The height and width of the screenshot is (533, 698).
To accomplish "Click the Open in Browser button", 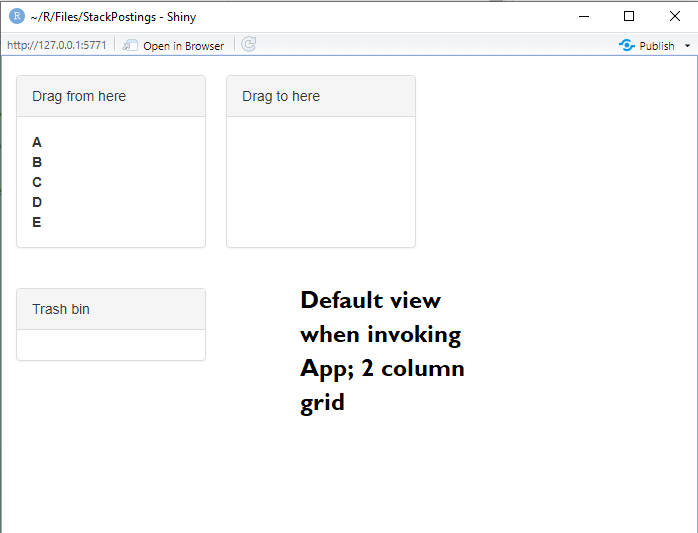I will [x=173, y=45].
